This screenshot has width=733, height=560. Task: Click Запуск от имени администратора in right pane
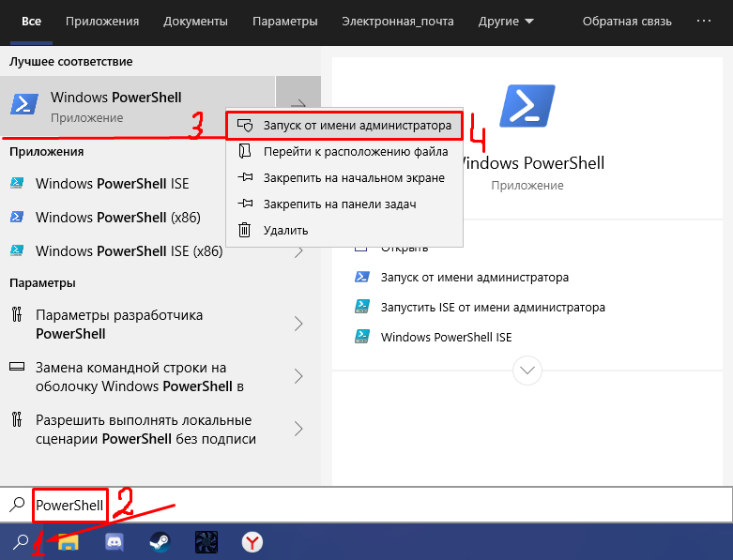475,277
